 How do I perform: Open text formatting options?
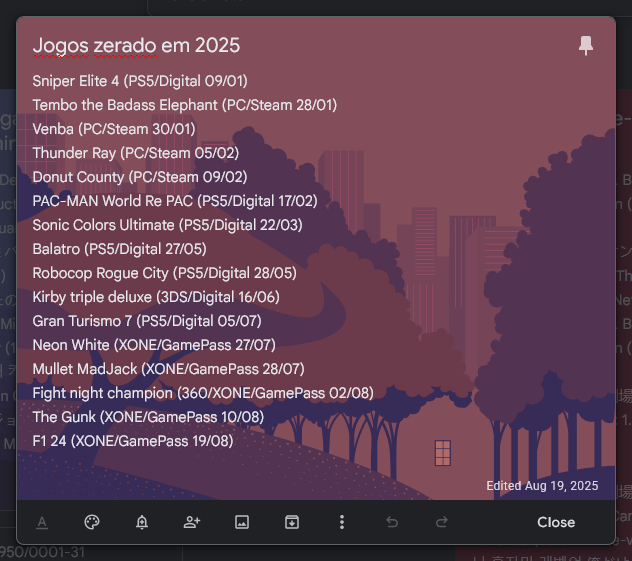[42, 522]
